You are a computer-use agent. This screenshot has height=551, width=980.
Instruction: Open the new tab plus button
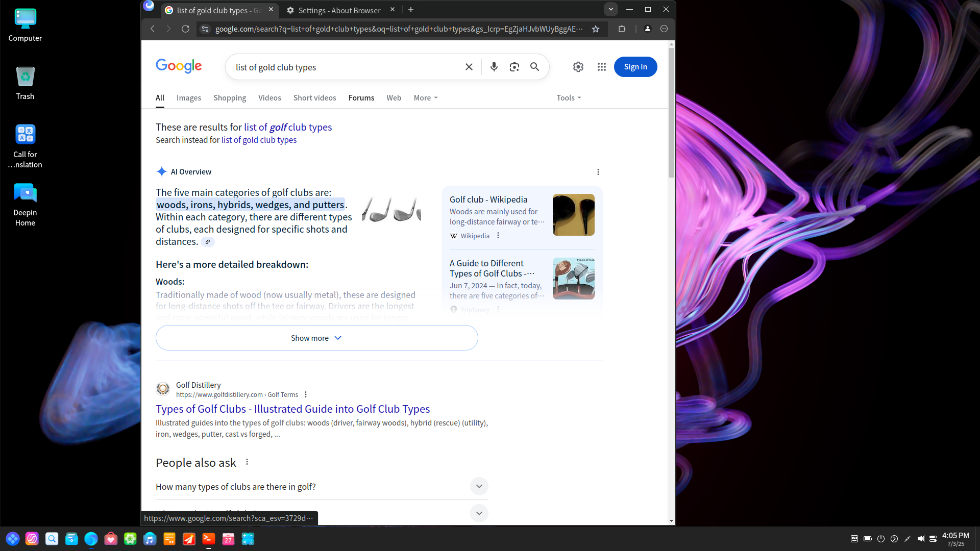410,10
